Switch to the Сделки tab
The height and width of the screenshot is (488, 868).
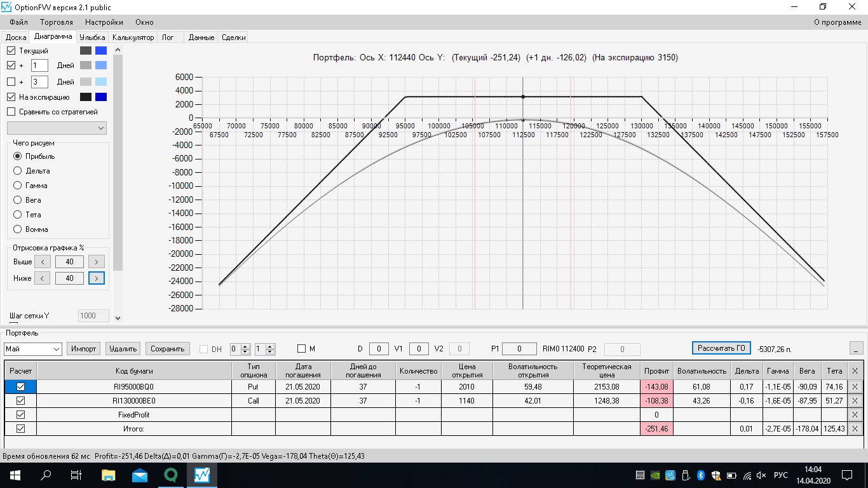click(x=234, y=37)
